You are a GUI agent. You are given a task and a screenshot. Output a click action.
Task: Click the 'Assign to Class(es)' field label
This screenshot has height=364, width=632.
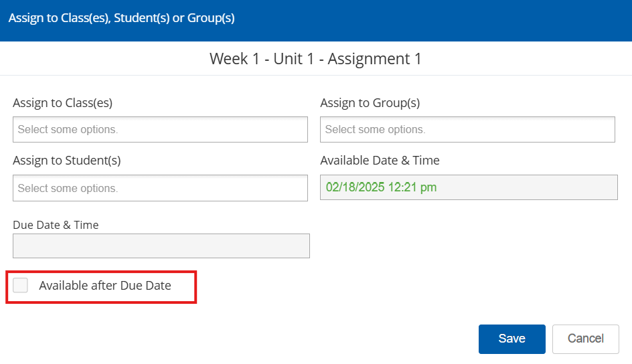[62, 103]
